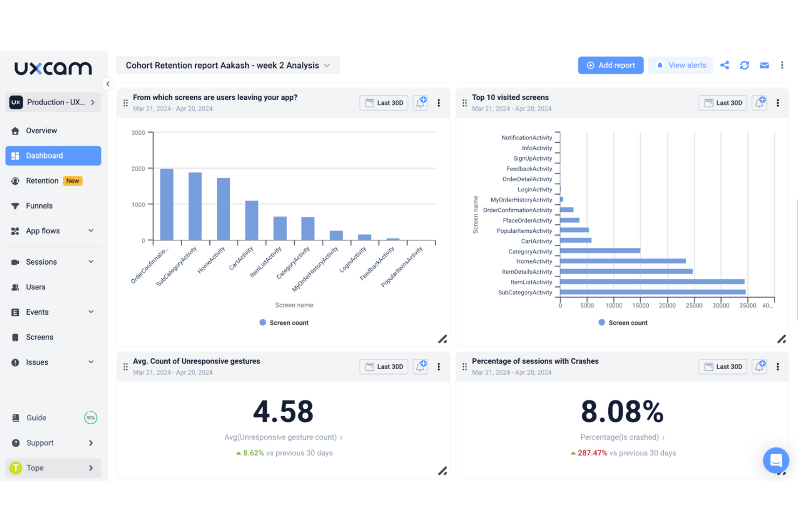Add alert for Unresponsive gestures widget
798x532 pixels.
[x=421, y=367]
